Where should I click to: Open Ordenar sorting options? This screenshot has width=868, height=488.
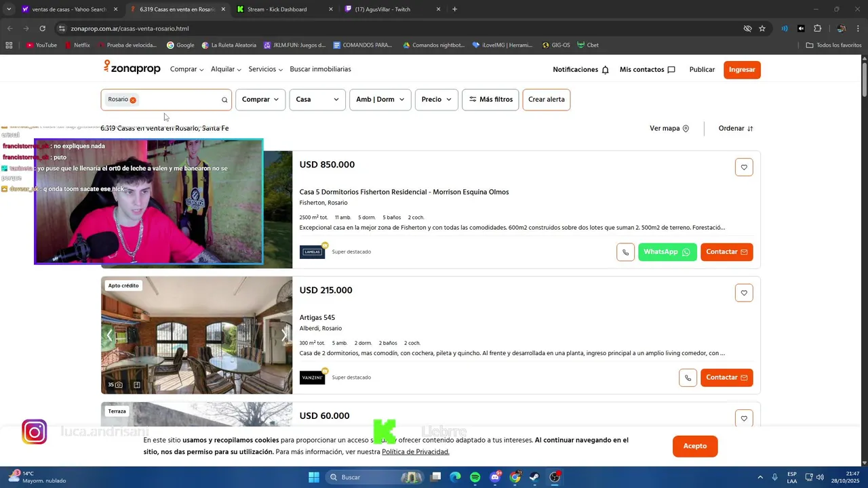[736, 128]
